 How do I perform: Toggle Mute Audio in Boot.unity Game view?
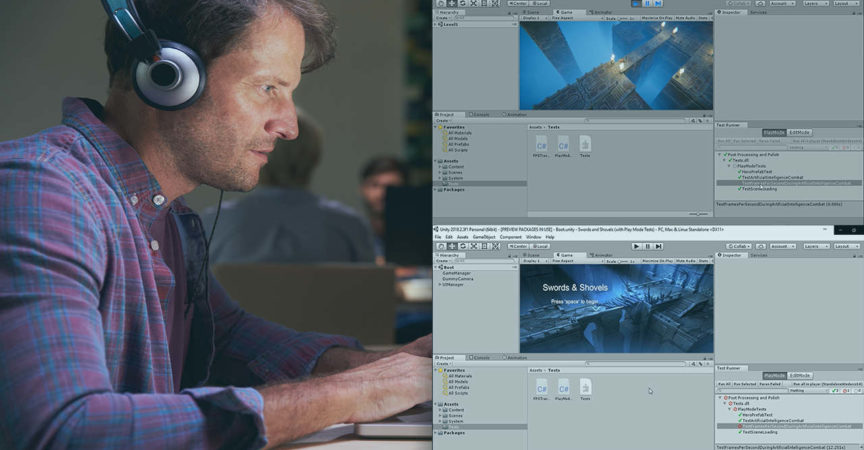click(x=686, y=261)
